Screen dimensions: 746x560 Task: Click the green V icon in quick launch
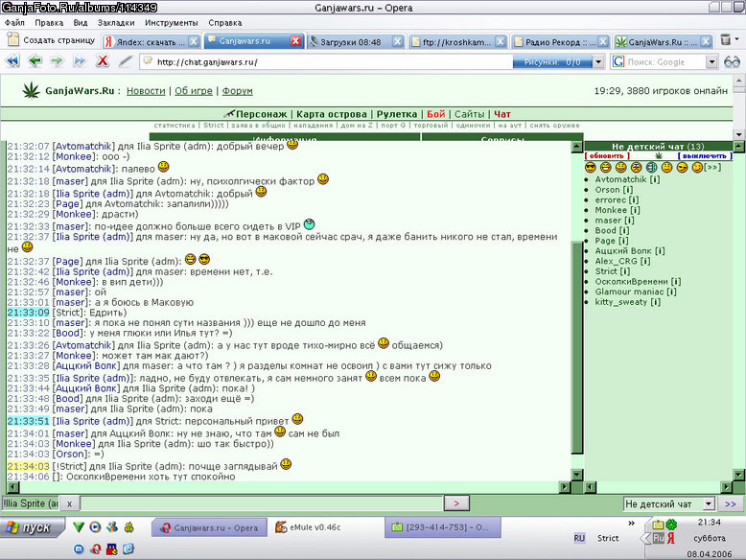click(x=79, y=527)
